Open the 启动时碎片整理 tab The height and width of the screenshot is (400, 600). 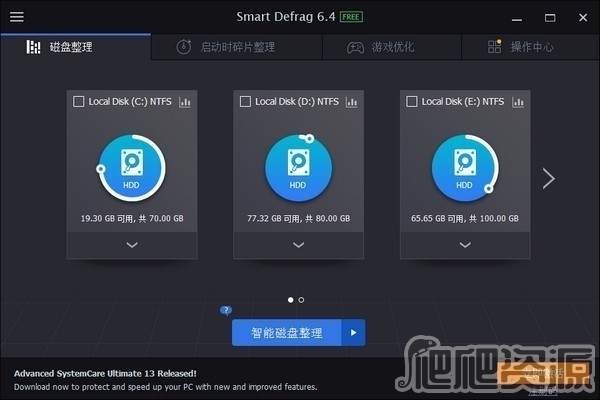237,47
